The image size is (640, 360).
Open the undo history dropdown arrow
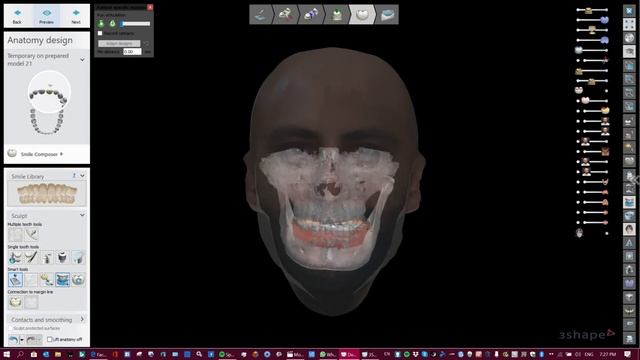[22, 340]
